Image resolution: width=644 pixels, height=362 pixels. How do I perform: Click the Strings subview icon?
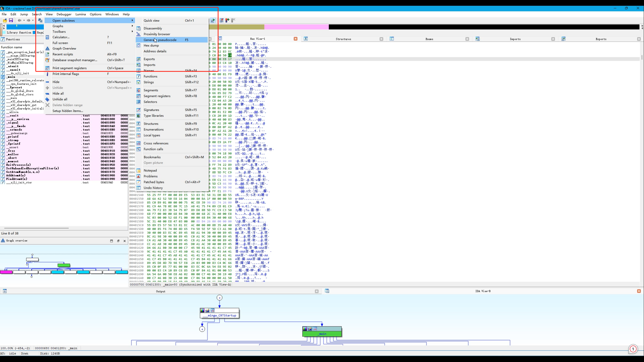click(x=138, y=82)
